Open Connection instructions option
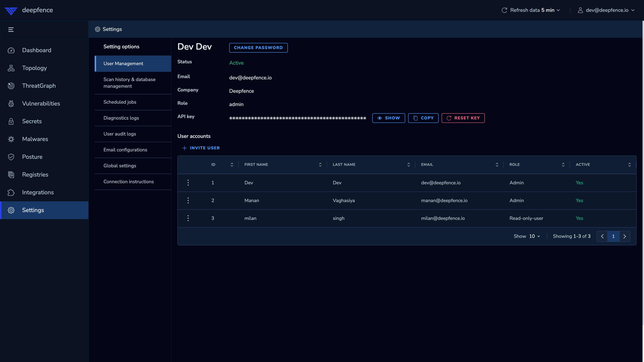This screenshot has height=362, width=644. pyautogui.click(x=133, y=182)
